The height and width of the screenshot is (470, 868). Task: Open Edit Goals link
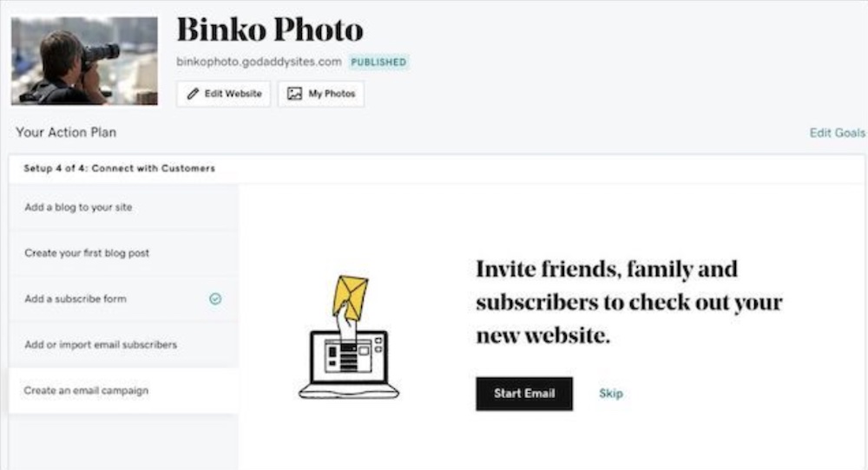pyautogui.click(x=837, y=133)
